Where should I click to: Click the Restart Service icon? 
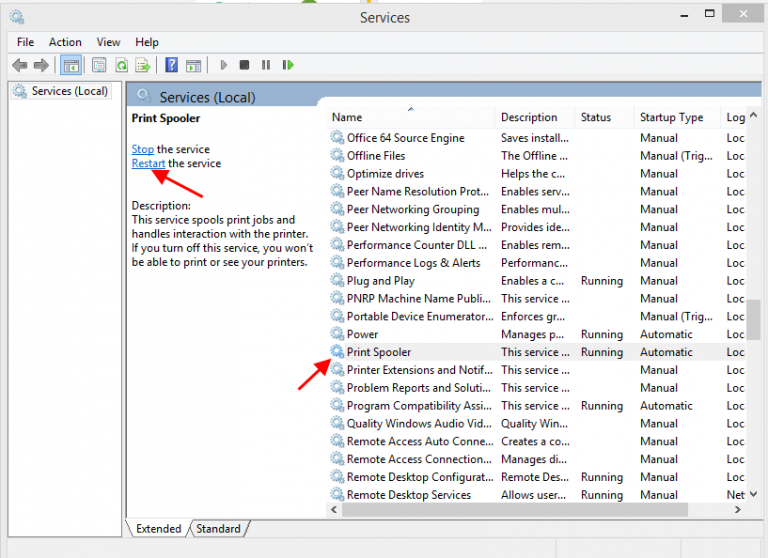pyautogui.click(x=288, y=65)
